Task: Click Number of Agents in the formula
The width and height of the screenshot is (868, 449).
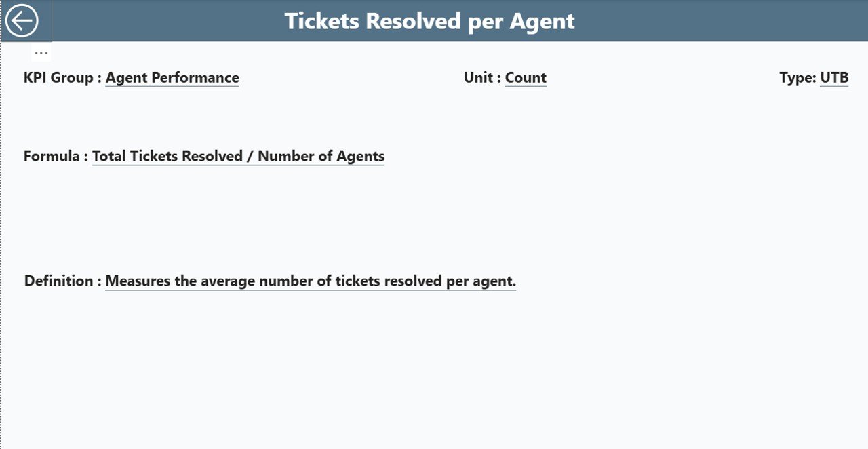Action: pyautogui.click(x=321, y=156)
